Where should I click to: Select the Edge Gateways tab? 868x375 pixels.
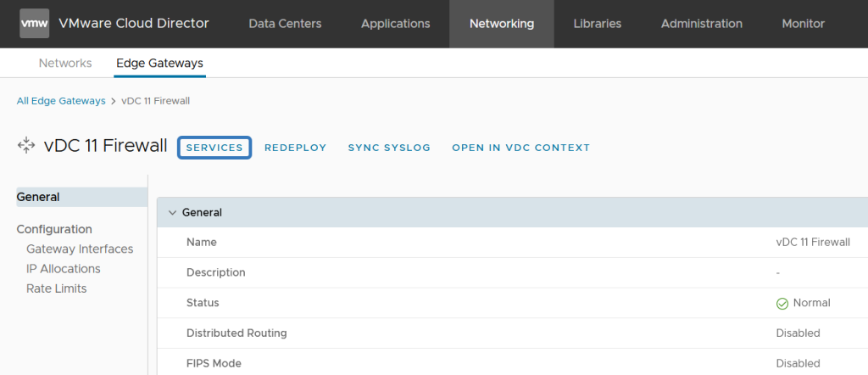tap(160, 63)
